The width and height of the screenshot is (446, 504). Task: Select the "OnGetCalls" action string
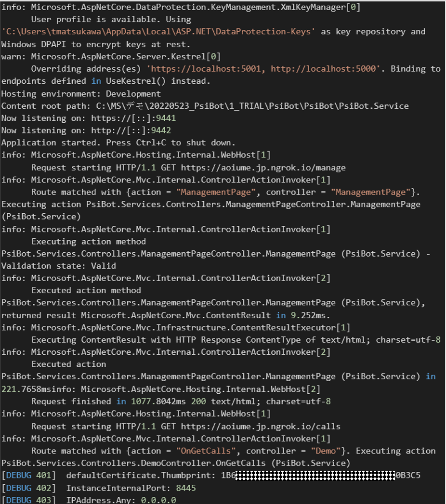coord(206,451)
